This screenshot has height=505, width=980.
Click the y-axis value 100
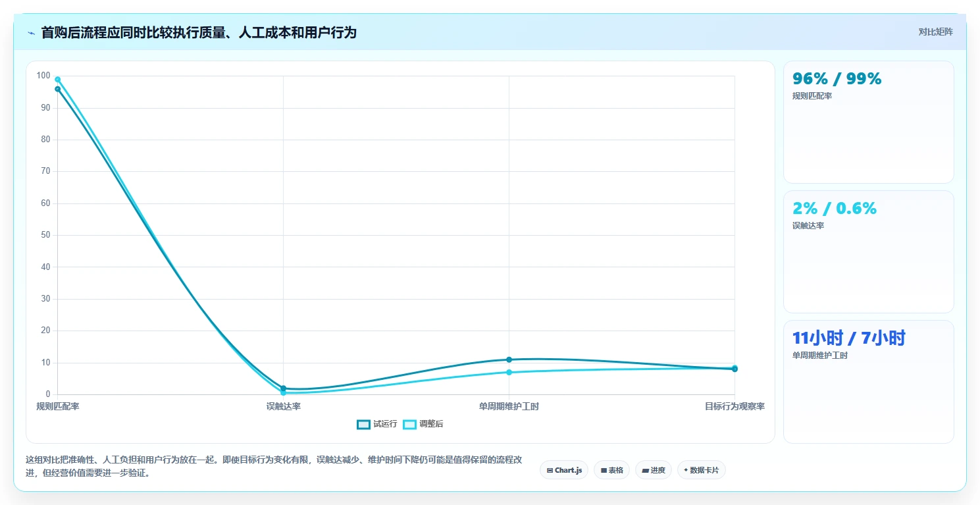(x=43, y=76)
